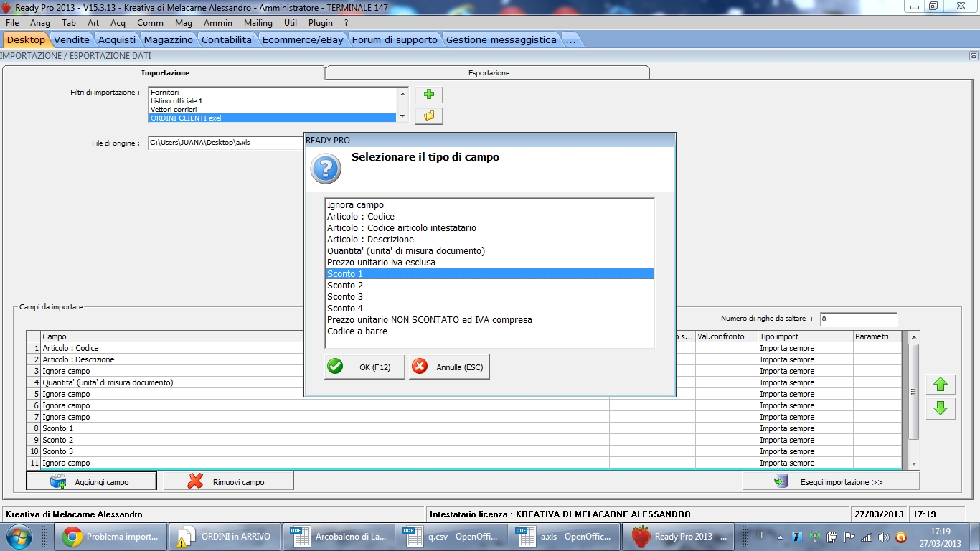Select 'Prezzo unitario NON SCONTATO ed IVA compresa'

489,320
